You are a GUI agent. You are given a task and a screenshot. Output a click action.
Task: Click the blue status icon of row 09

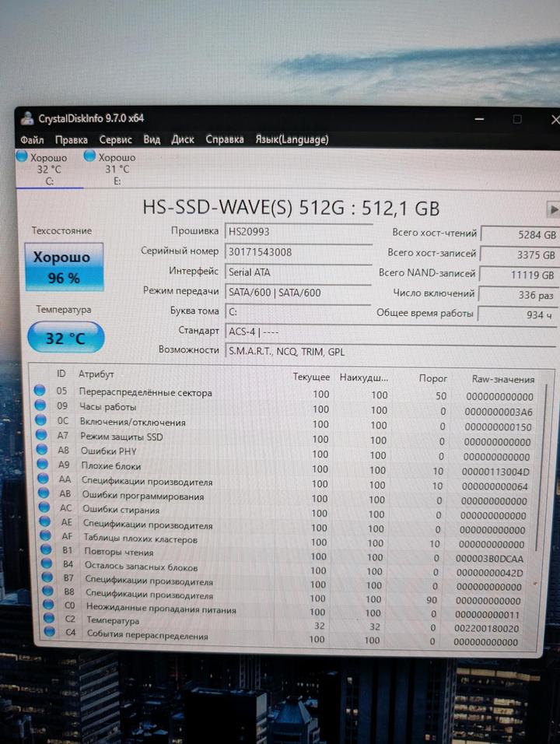[x=40, y=405]
